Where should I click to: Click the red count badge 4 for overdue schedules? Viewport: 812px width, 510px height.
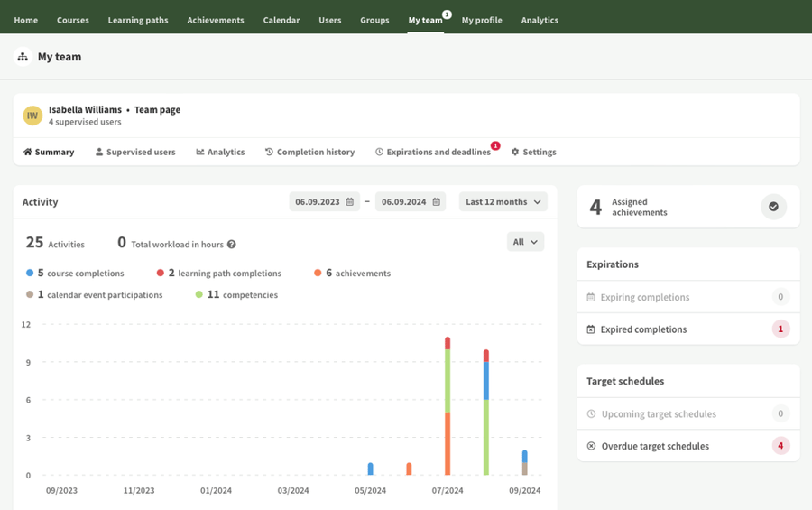[x=780, y=446]
